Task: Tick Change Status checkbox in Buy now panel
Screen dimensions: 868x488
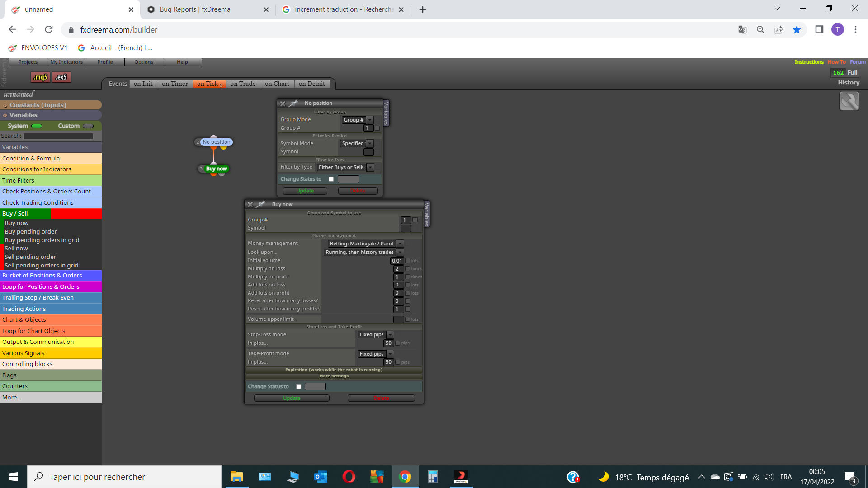Action: [298, 387]
